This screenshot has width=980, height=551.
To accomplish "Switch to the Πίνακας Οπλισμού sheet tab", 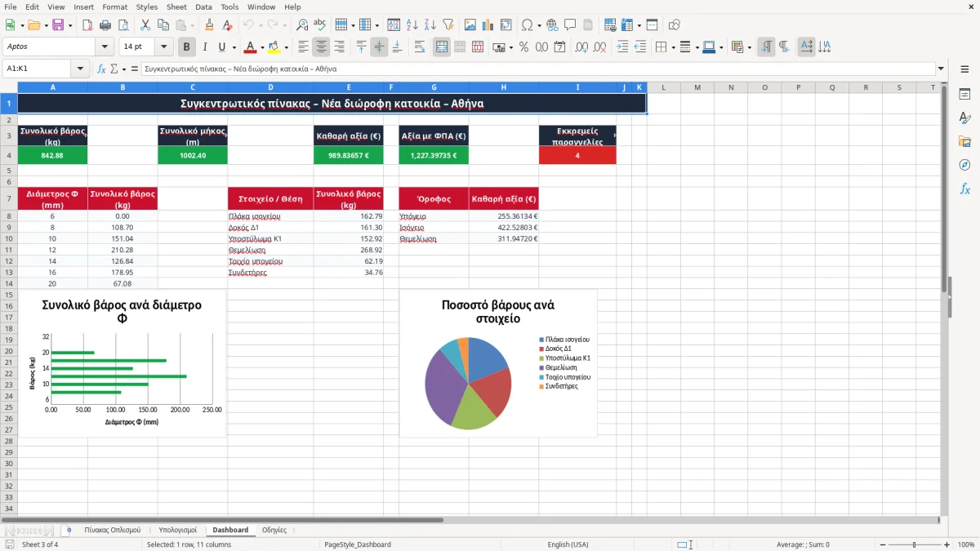I will [x=113, y=530].
